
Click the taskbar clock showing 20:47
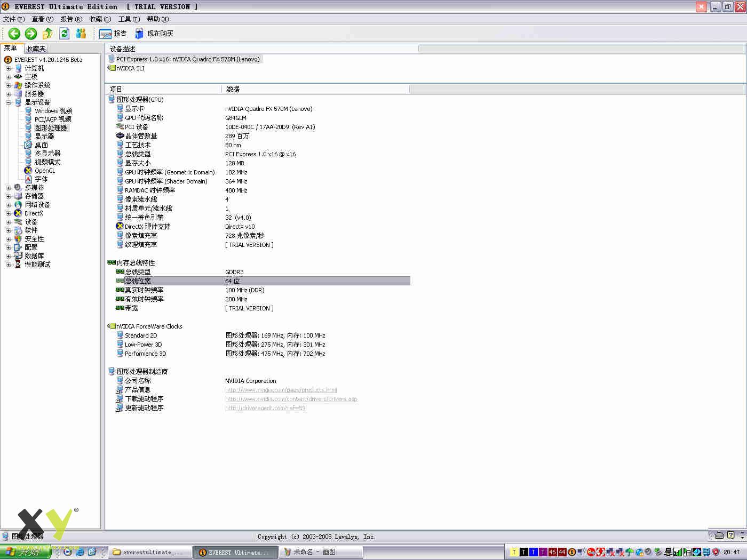732,553
